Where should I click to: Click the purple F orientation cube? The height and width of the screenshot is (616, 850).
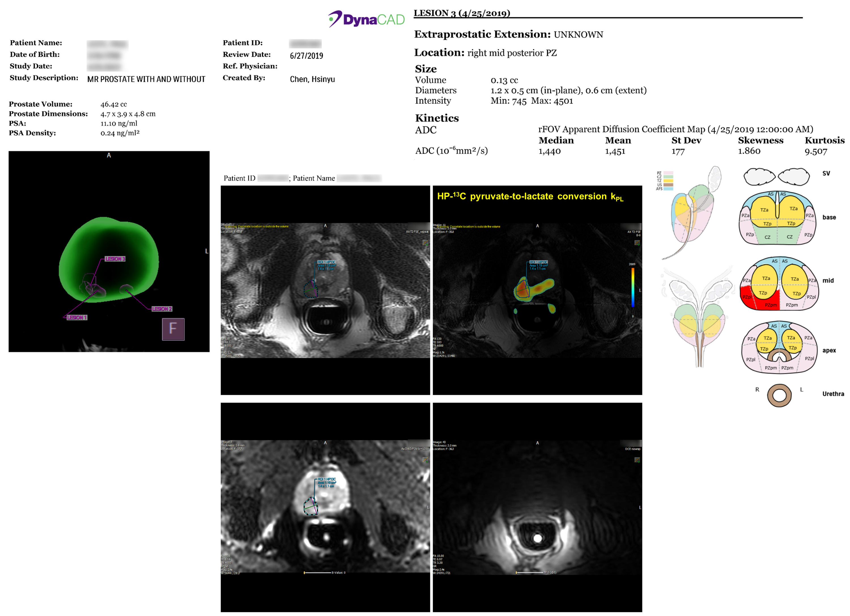173,329
